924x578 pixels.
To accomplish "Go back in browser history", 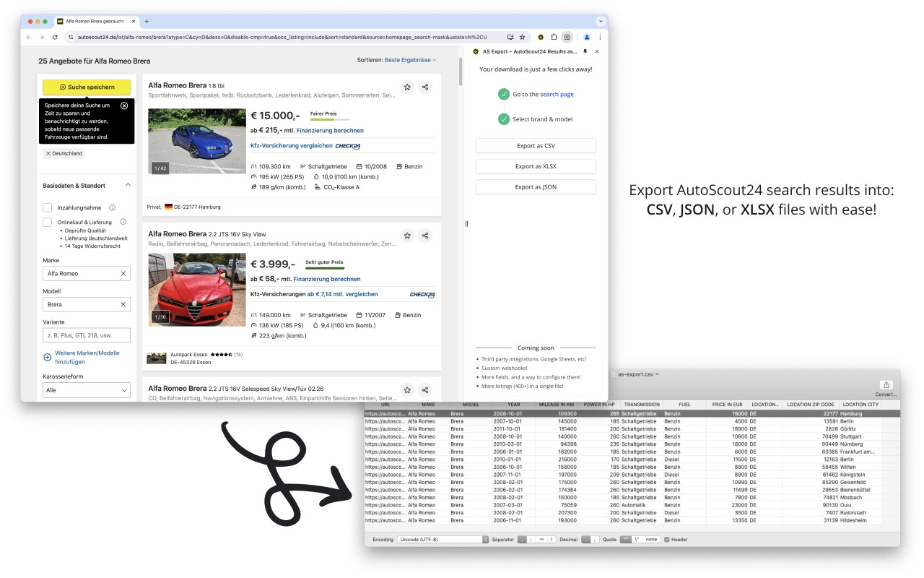I will click(29, 37).
